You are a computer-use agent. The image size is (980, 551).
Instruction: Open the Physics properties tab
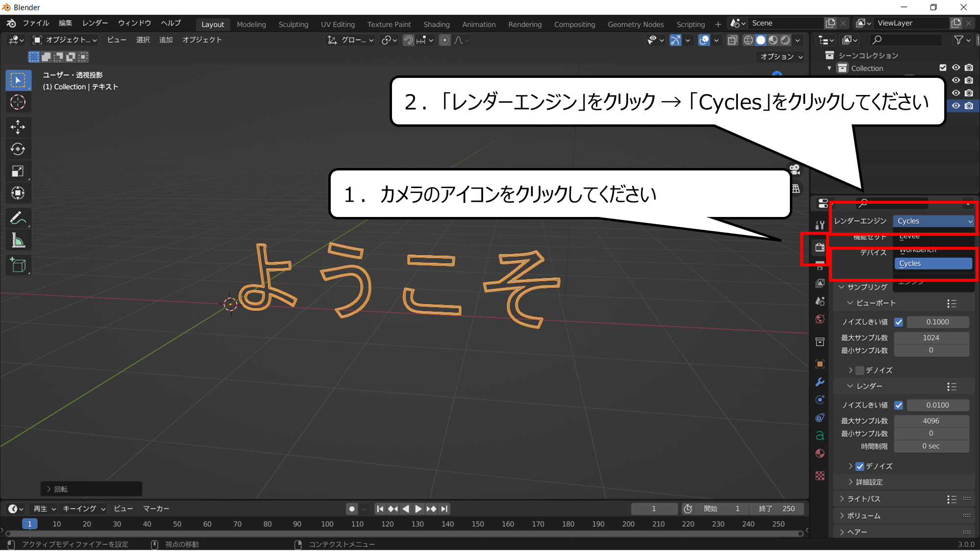[x=820, y=400]
